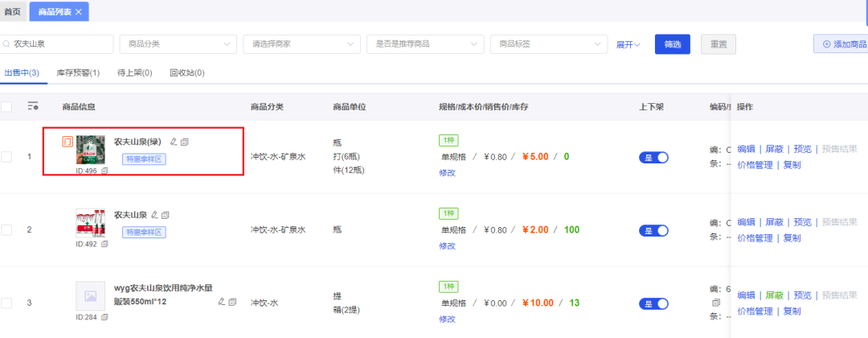
Task: Toggle 上下架 switch for product 3
Action: (x=653, y=303)
